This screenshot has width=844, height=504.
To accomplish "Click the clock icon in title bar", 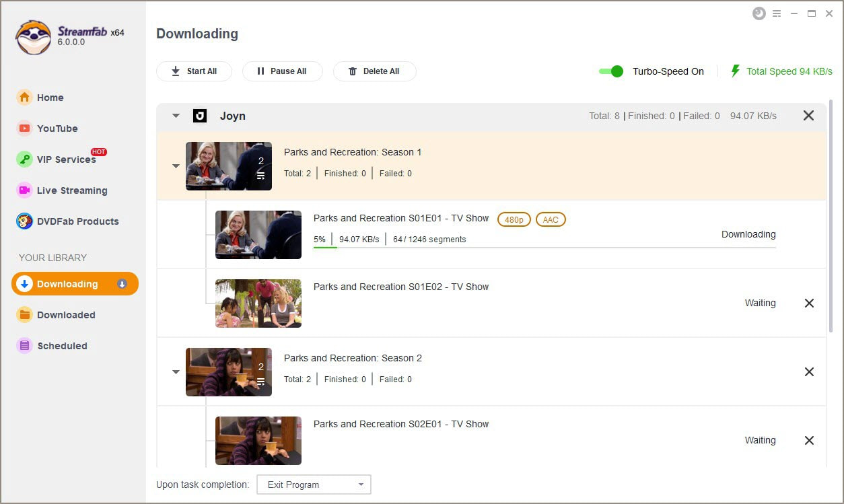I will point(759,13).
